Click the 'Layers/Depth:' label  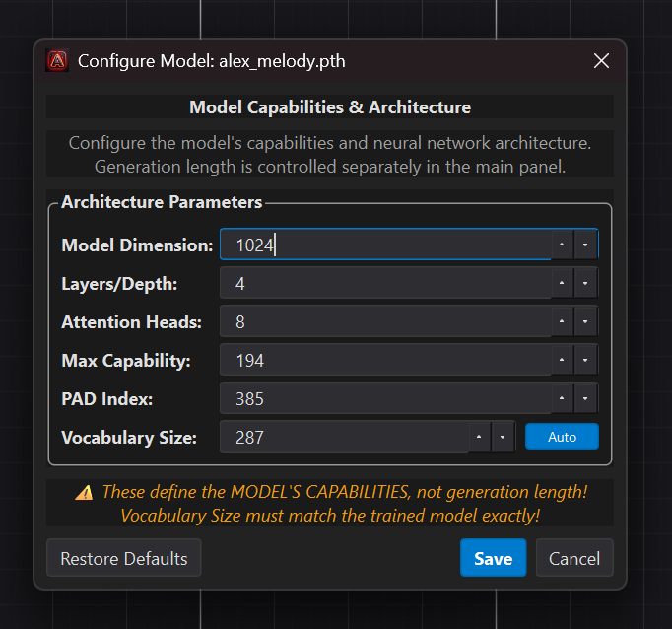point(119,284)
